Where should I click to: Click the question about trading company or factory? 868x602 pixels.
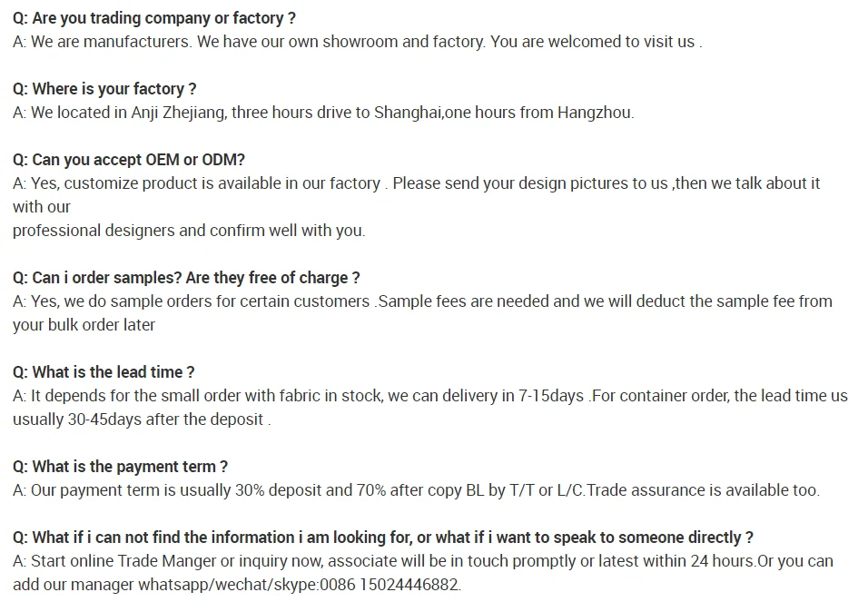coord(154,18)
